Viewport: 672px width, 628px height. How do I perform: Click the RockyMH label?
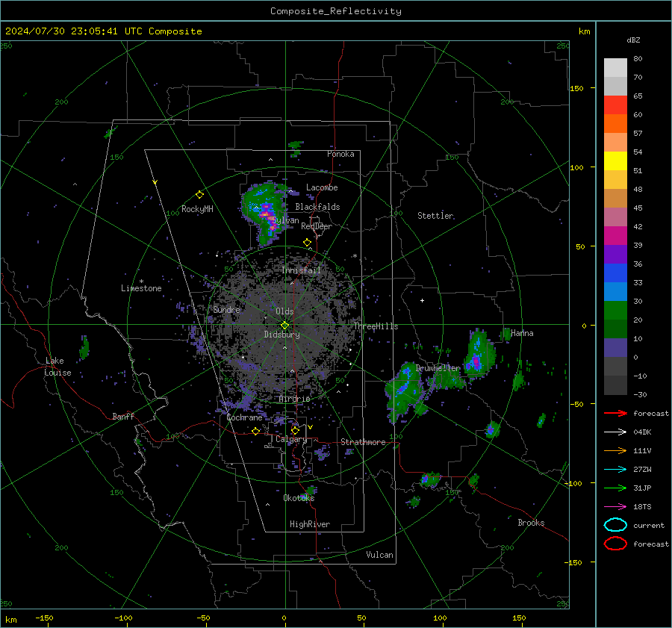point(197,209)
